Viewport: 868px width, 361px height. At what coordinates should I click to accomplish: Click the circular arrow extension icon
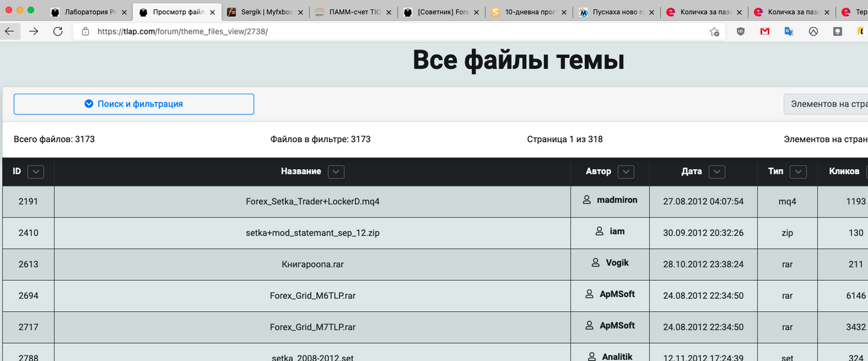[x=813, y=32]
